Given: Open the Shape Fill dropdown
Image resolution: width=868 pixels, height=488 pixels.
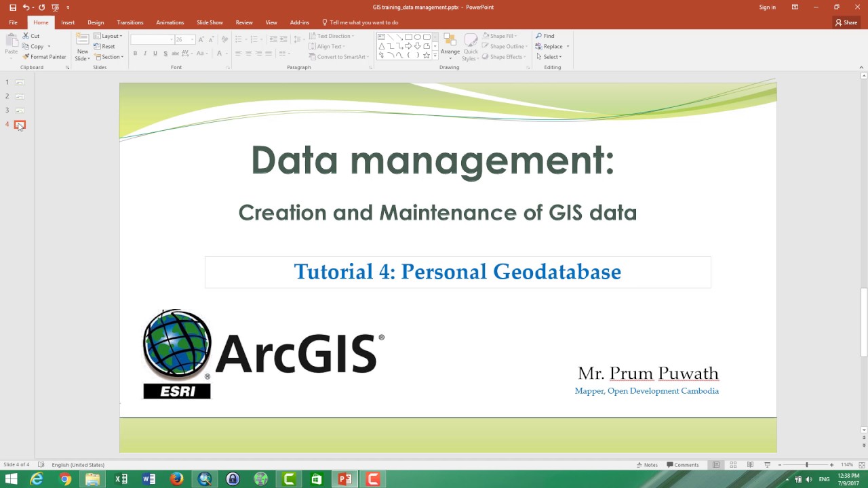Looking at the screenshot, I should pyautogui.click(x=499, y=36).
